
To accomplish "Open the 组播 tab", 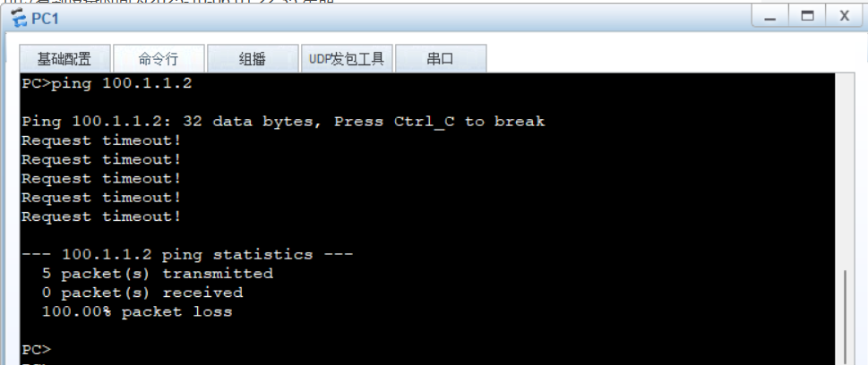I will pyautogui.click(x=253, y=59).
